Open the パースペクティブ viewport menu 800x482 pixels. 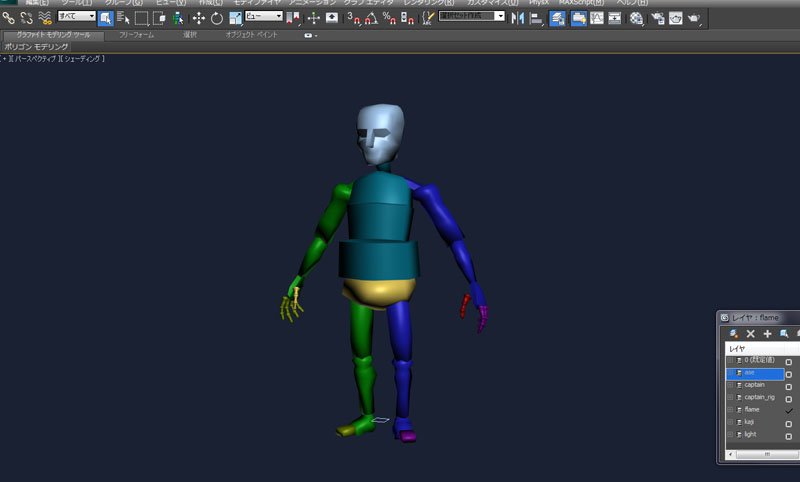click(x=35, y=59)
